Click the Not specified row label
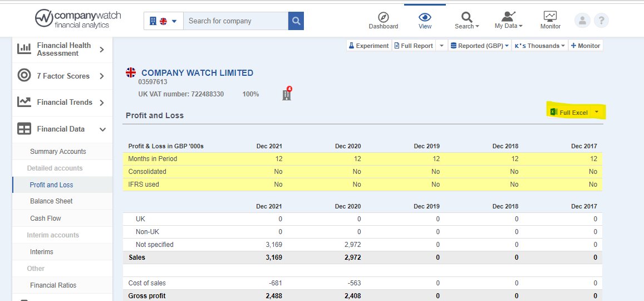 click(x=154, y=245)
